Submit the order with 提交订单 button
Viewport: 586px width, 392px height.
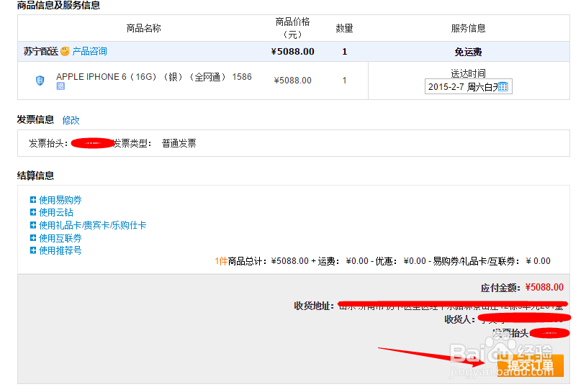pos(531,365)
